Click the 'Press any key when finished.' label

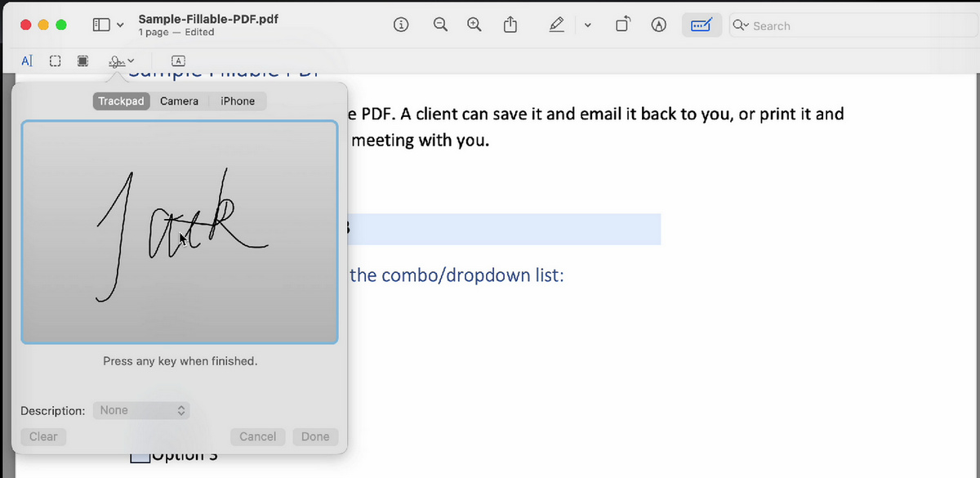pyautogui.click(x=180, y=360)
